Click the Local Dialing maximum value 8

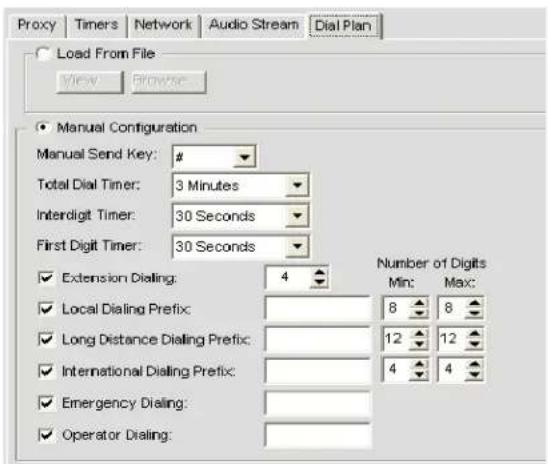click(x=448, y=308)
